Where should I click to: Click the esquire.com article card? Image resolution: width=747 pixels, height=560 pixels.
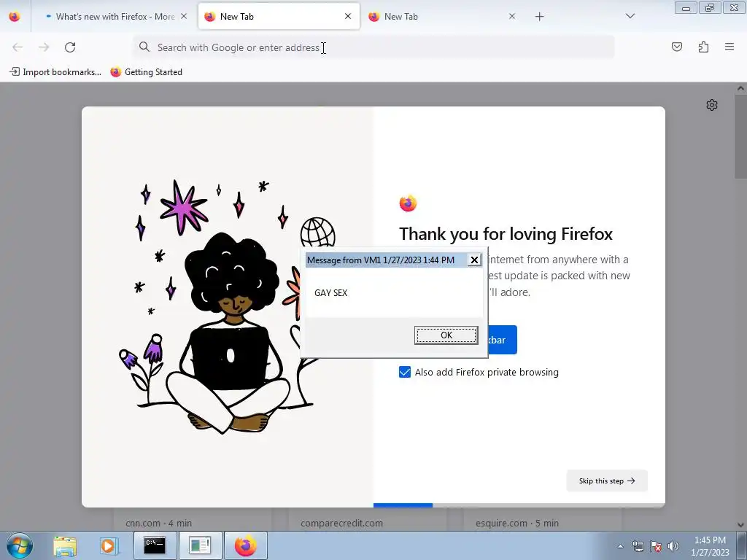pyautogui.click(x=543, y=519)
